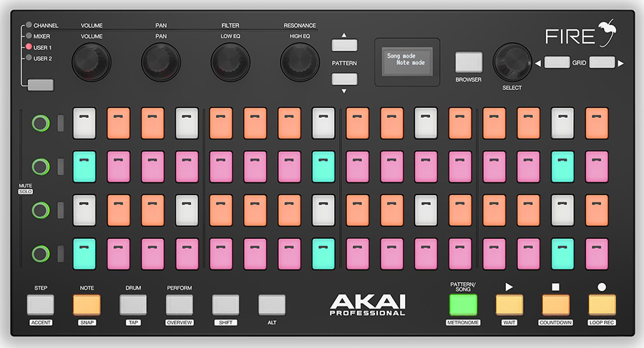Click the AKAI Professional logo
Image resolution: width=644 pixels, height=348 pixels.
(368, 305)
